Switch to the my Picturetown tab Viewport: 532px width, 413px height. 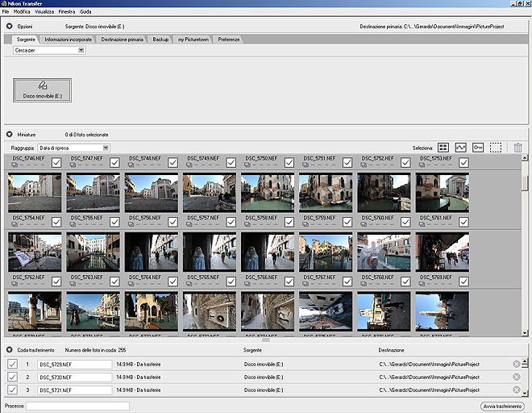193,40
